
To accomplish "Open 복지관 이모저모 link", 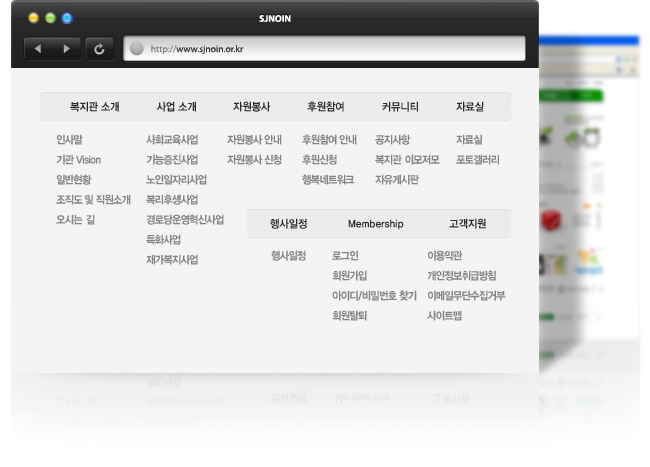I will click(x=407, y=160).
